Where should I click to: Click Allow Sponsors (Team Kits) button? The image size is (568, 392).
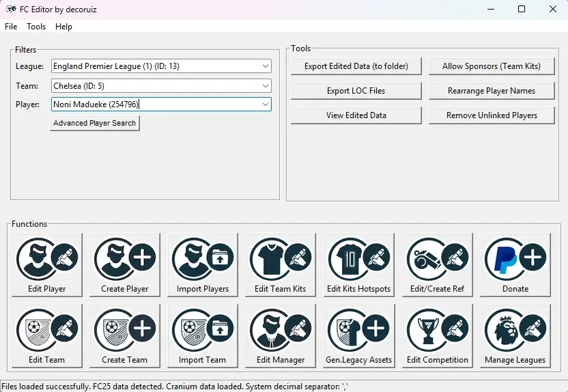pos(492,66)
